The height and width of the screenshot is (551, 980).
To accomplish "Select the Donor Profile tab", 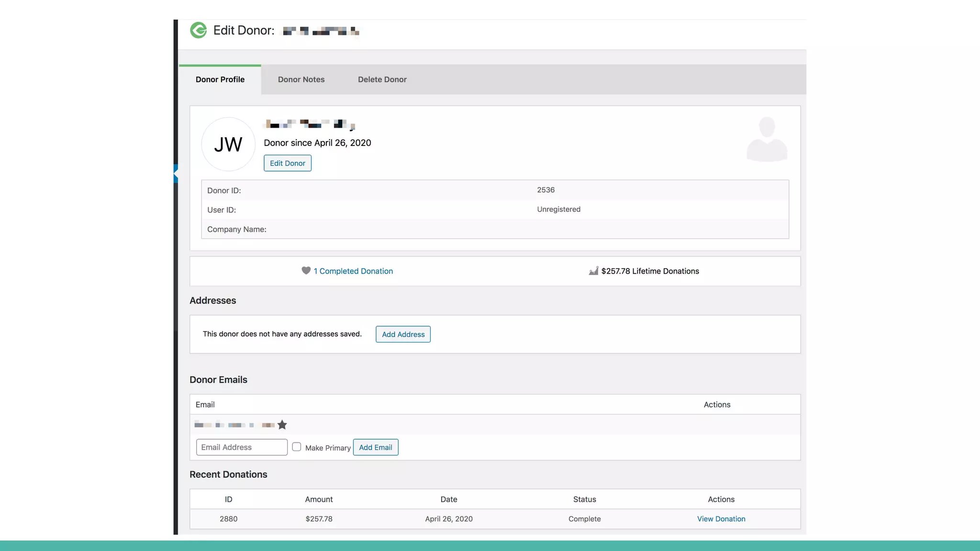I will 220,79.
